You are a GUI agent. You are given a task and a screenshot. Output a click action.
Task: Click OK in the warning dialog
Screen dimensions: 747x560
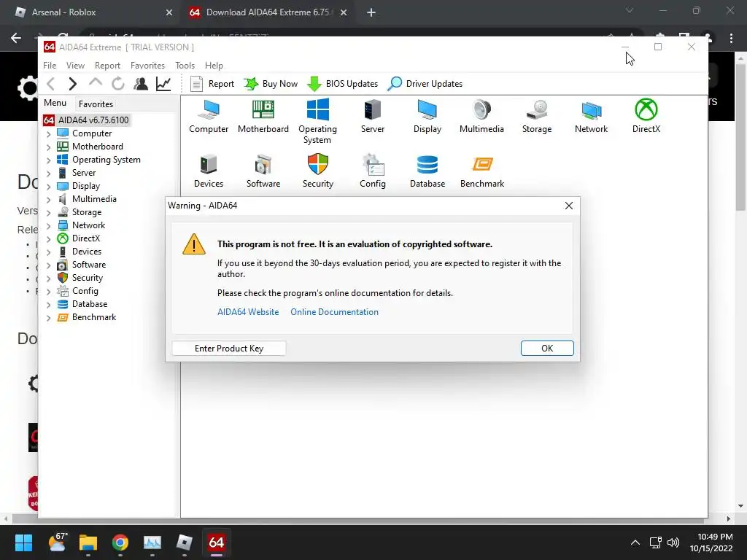547,348
